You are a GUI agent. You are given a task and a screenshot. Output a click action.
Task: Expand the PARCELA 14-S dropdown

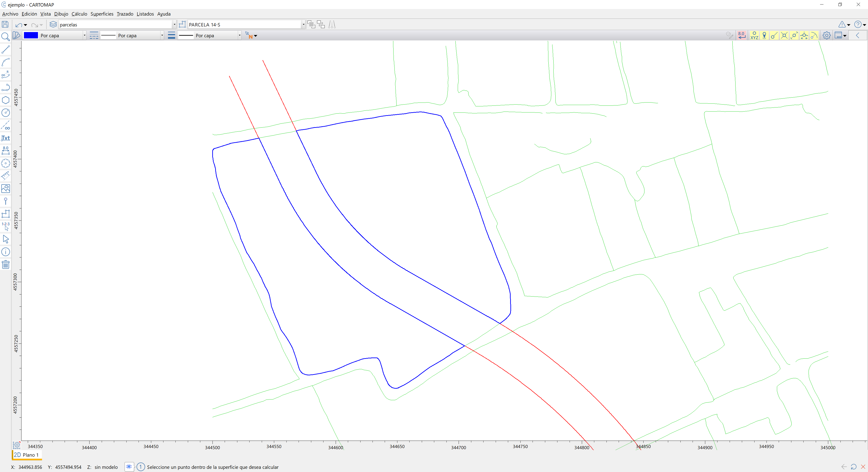point(303,25)
